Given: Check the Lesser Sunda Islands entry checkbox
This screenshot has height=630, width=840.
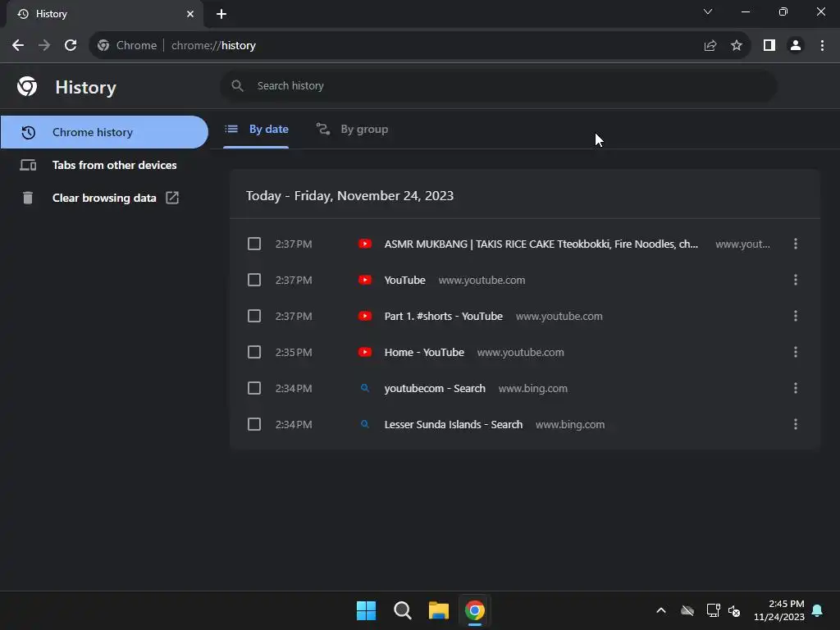Looking at the screenshot, I should click(254, 424).
